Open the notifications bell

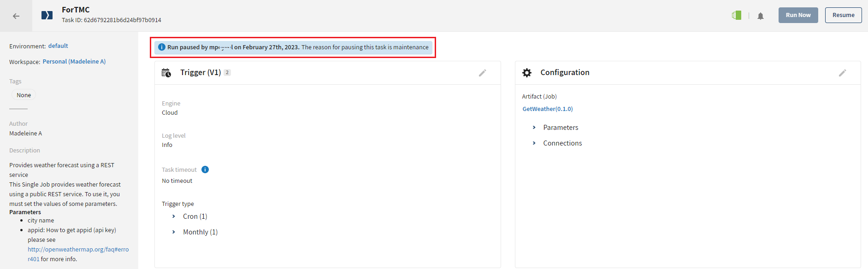tap(761, 16)
